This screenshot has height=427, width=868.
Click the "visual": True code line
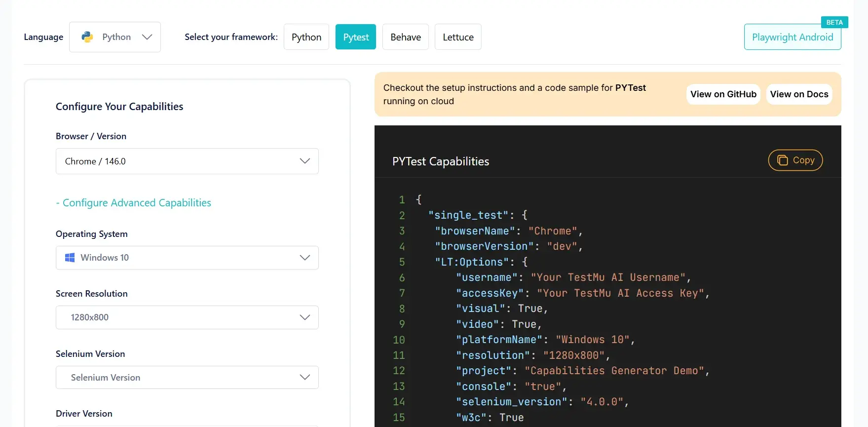point(502,309)
